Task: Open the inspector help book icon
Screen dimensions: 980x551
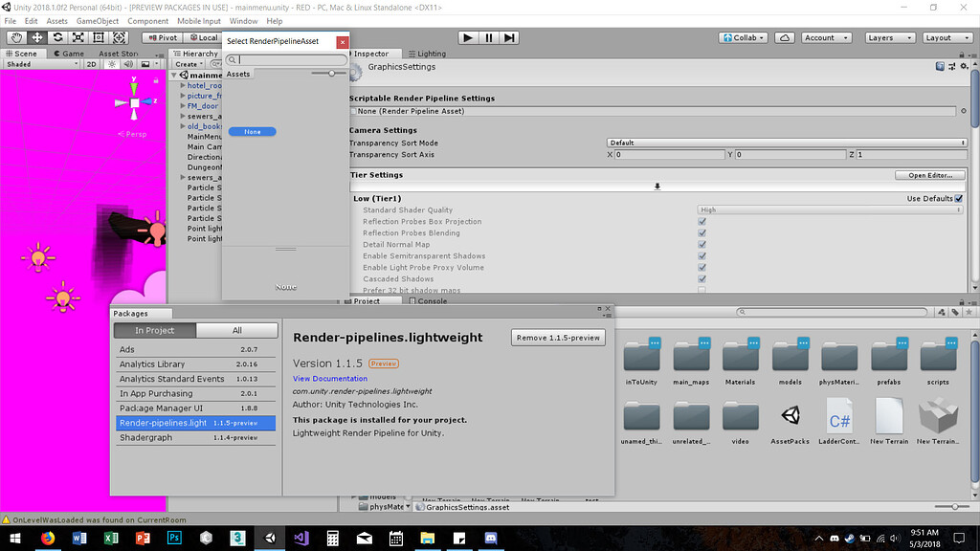Action: pyautogui.click(x=940, y=66)
